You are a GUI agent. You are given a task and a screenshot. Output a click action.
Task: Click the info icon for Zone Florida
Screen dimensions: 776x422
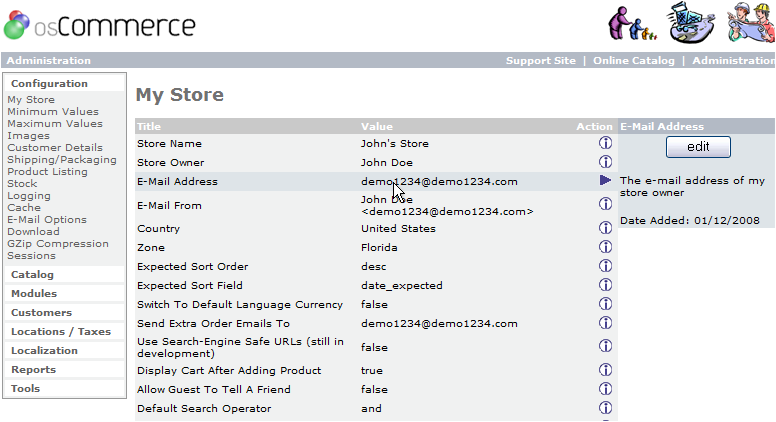[605, 247]
